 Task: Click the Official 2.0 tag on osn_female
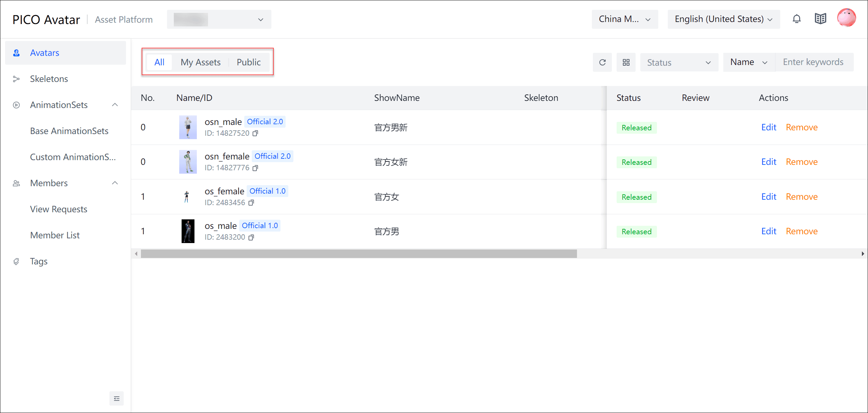point(273,156)
